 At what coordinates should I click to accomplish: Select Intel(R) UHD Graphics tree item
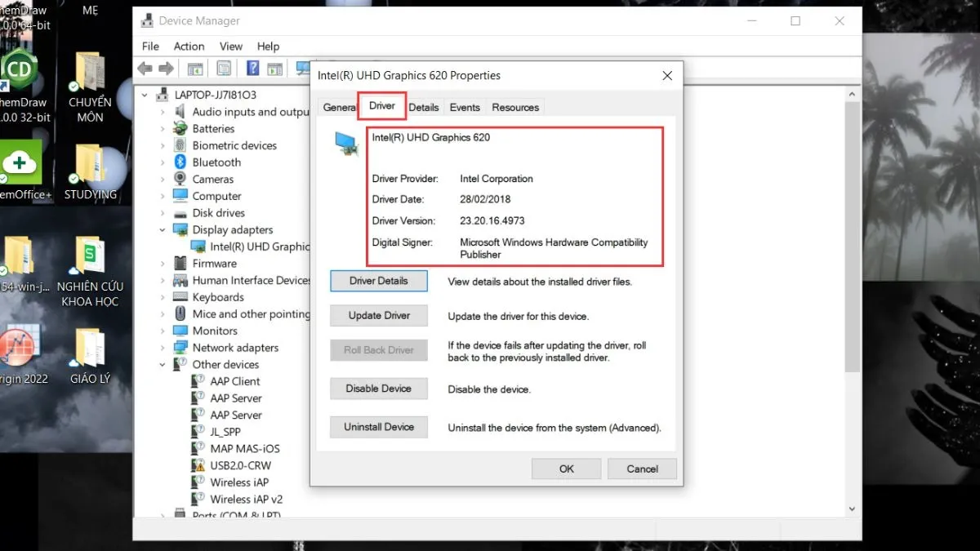pos(259,247)
